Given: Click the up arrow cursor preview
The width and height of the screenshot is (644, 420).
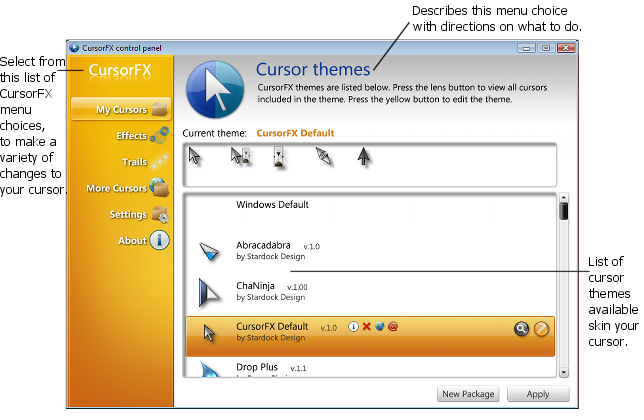Looking at the screenshot, I should (x=363, y=156).
